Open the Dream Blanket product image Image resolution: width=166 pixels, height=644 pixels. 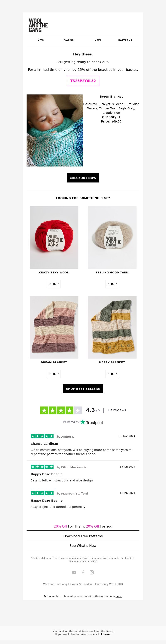click(54, 327)
